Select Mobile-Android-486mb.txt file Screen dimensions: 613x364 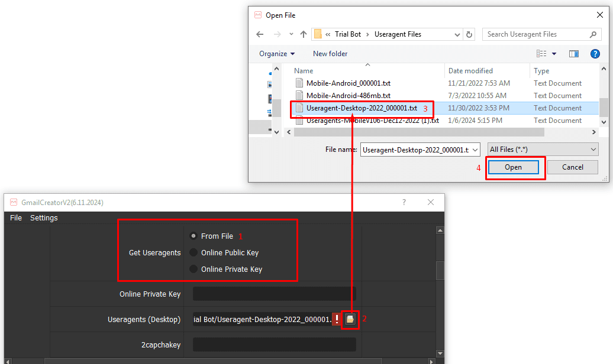click(349, 96)
